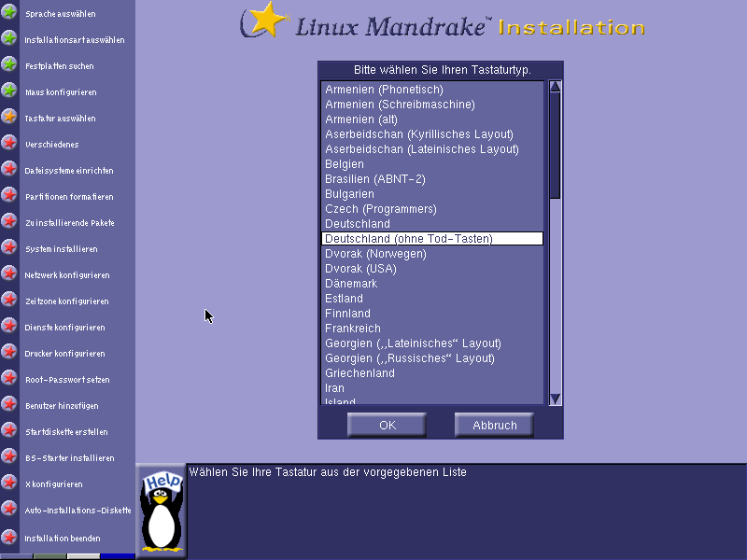Select plain Deutschland keyboard entry
The image size is (747, 560).
[432, 224]
